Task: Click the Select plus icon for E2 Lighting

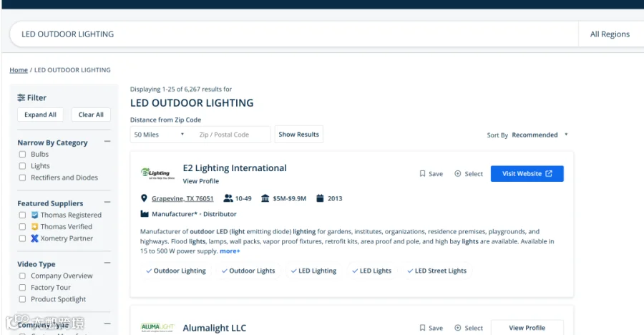Action: [457, 174]
